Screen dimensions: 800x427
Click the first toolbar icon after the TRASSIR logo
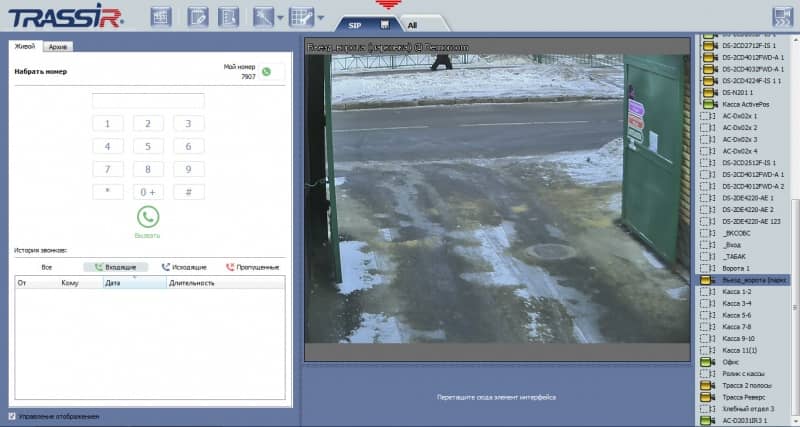pos(162,17)
